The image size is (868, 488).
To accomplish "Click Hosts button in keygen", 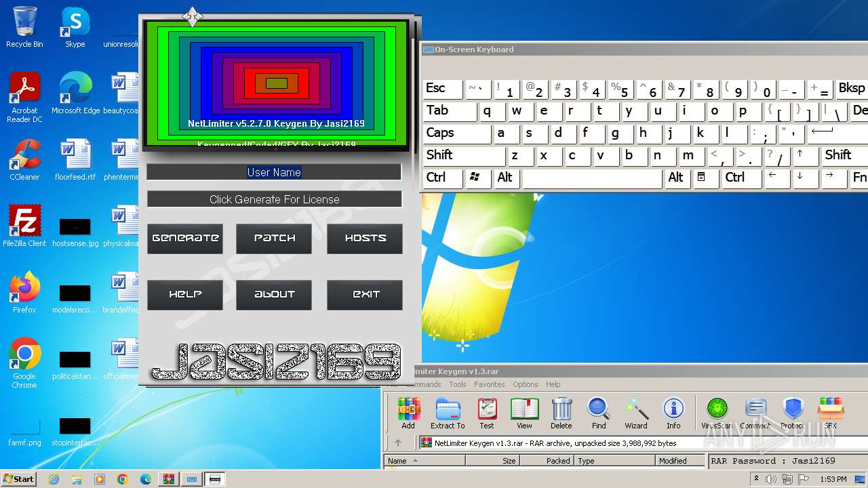I will pyautogui.click(x=365, y=239).
